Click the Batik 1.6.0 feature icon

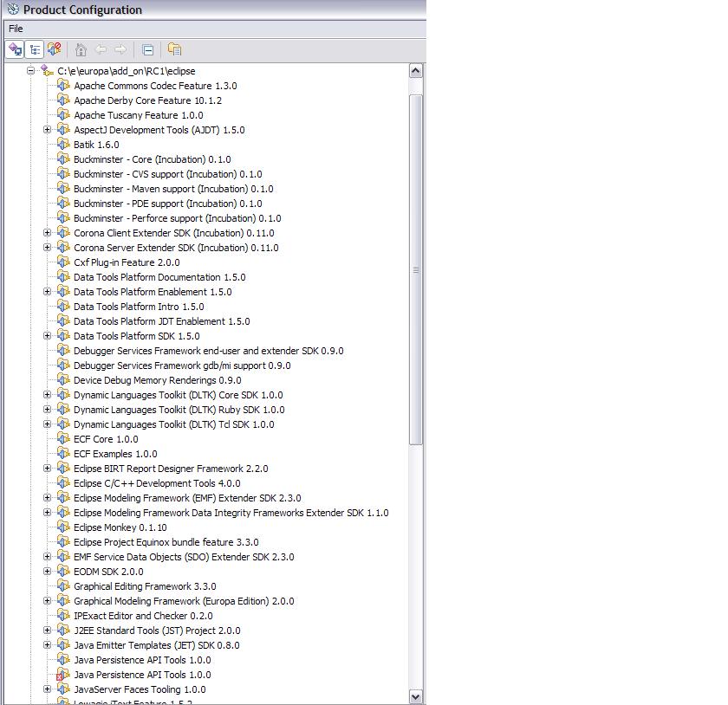pos(63,145)
